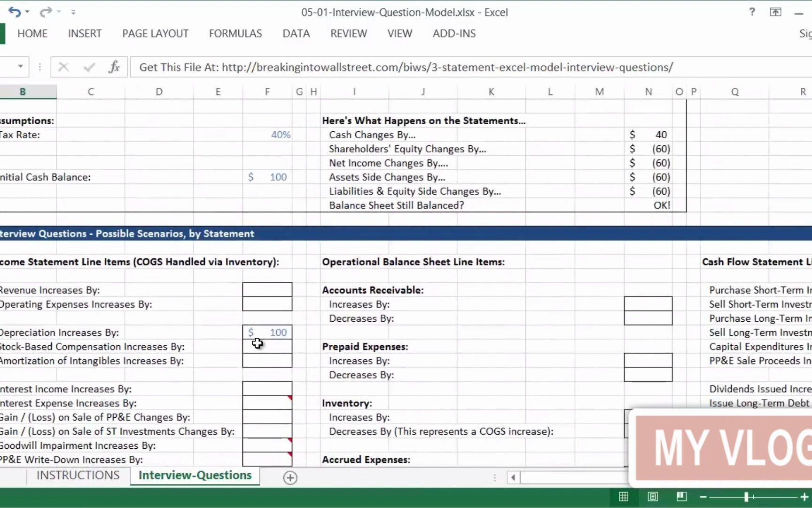Switch to Page Layout view icon
This screenshot has height=508, width=812.
coord(653,497)
